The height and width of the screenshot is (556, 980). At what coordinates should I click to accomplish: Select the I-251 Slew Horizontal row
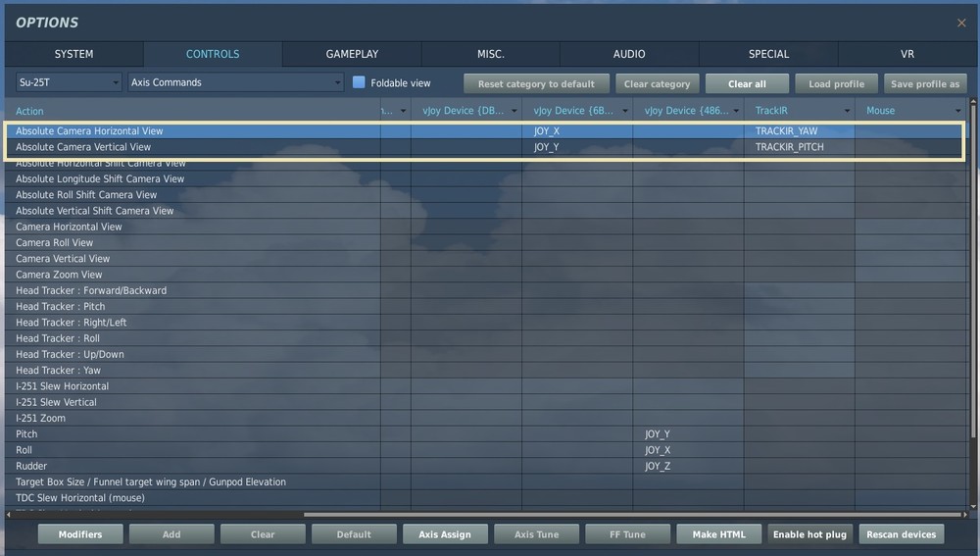pyautogui.click(x=484, y=386)
